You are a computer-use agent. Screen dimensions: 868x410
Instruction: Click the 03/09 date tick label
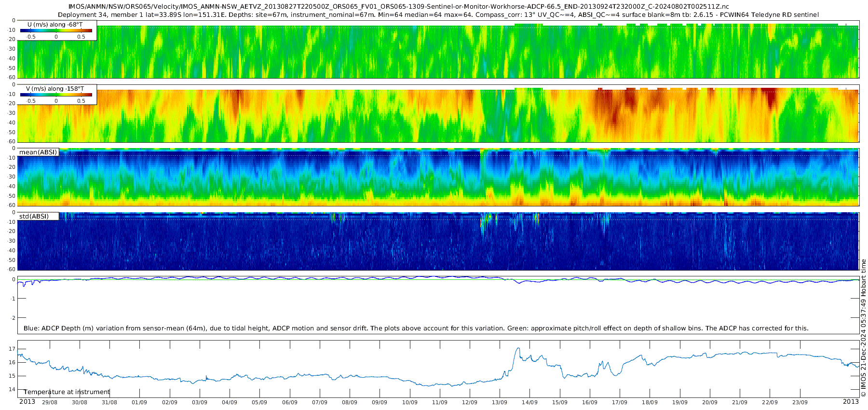(200, 402)
